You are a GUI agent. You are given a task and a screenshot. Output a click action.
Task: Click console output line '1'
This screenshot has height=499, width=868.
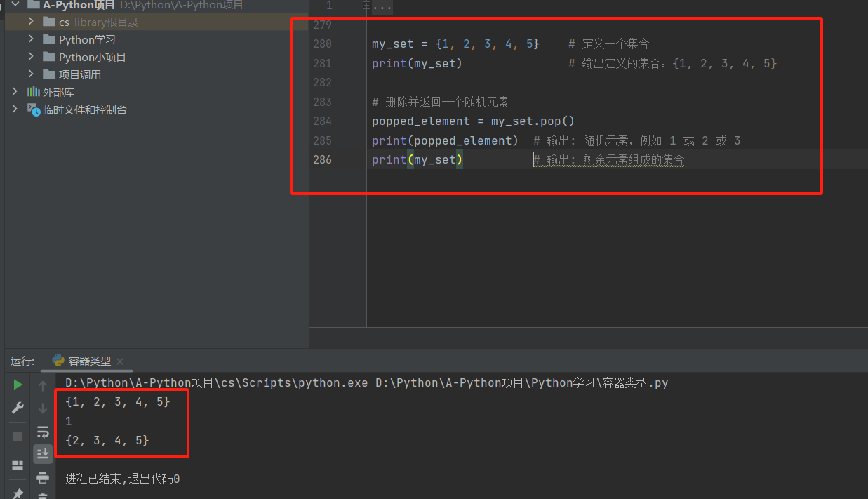click(x=69, y=421)
